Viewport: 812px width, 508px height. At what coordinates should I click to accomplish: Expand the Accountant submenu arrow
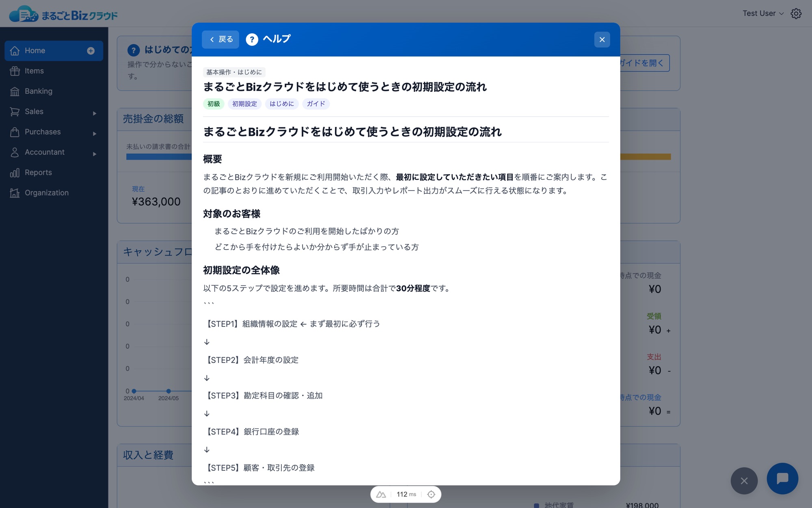point(95,154)
